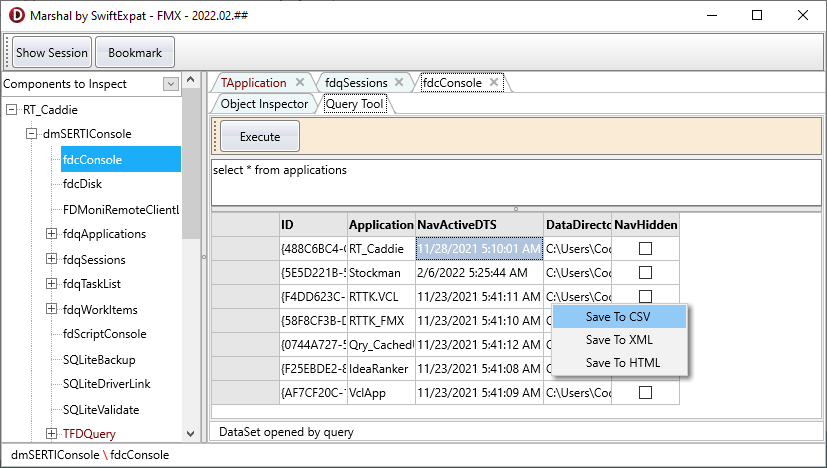Close the fdqSessions tab using its X
Viewport: 827px width, 468px height.
[399, 83]
